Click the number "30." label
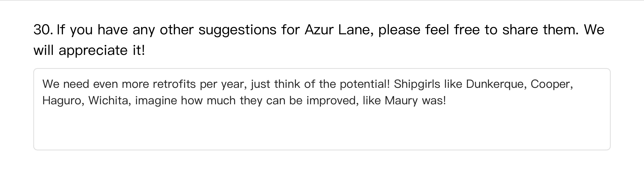Viewport: 644px width, 188px height. 43,30
